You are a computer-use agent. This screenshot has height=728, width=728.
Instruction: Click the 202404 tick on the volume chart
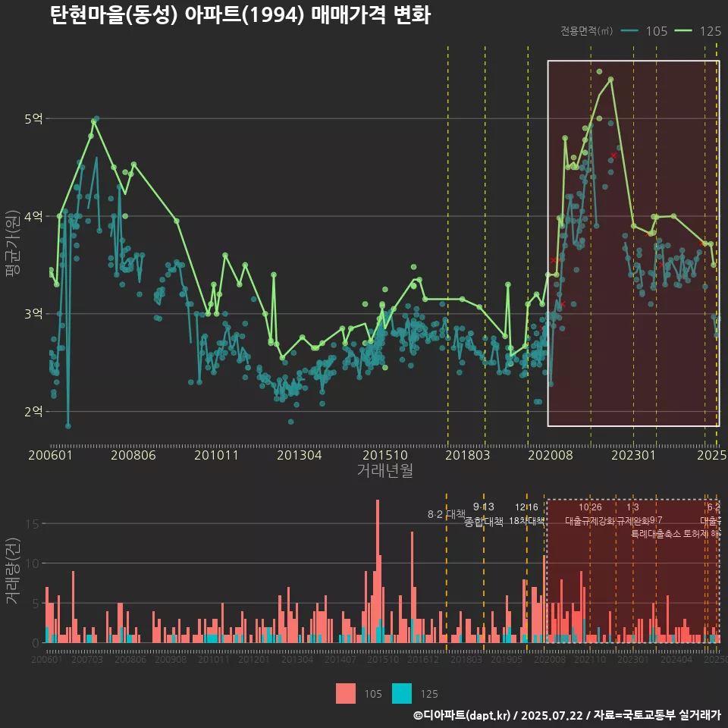(x=676, y=659)
